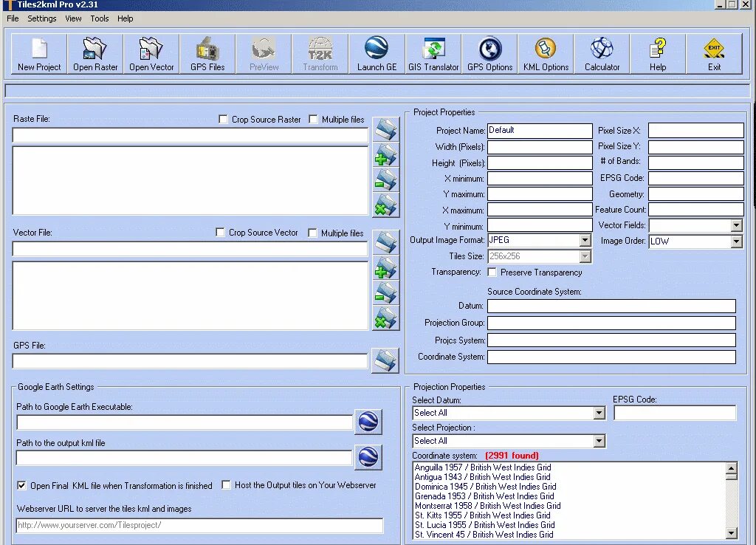Open GPS Options from the toolbar

coord(489,53)
